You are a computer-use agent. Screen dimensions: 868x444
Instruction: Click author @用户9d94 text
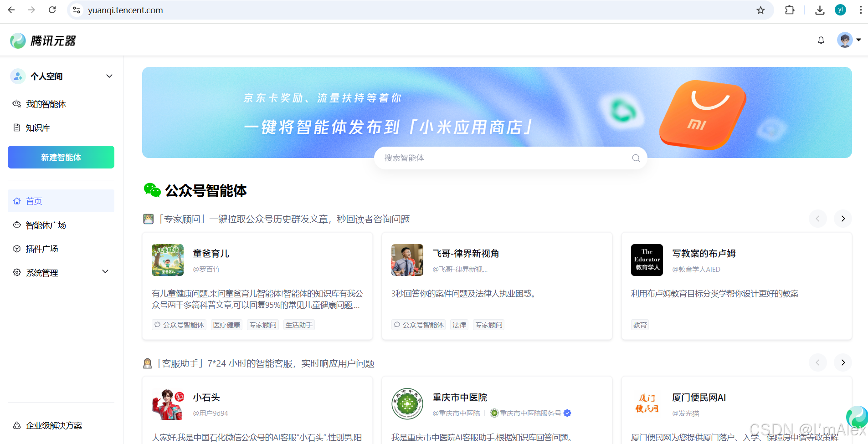click(x=211, y=413)
